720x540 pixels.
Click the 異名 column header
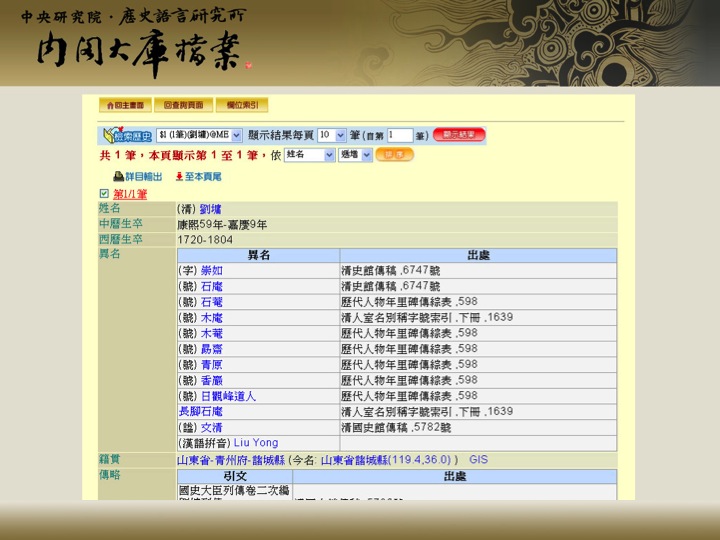(x=259, y=256)
